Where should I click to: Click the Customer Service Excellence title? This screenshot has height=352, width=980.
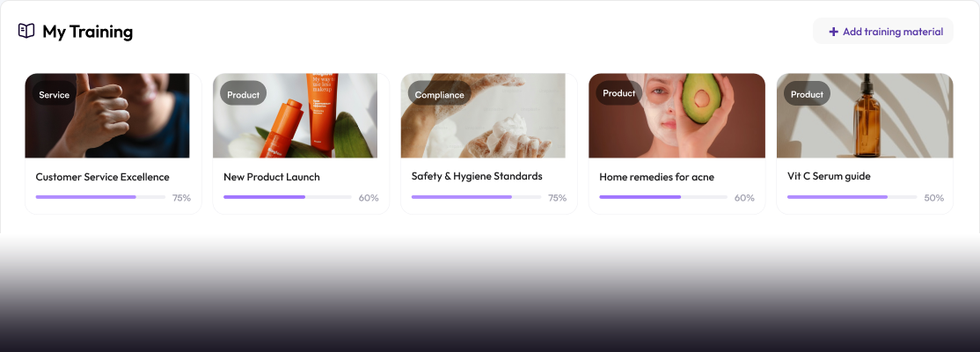pyautogui.click(x=103, y=177)
